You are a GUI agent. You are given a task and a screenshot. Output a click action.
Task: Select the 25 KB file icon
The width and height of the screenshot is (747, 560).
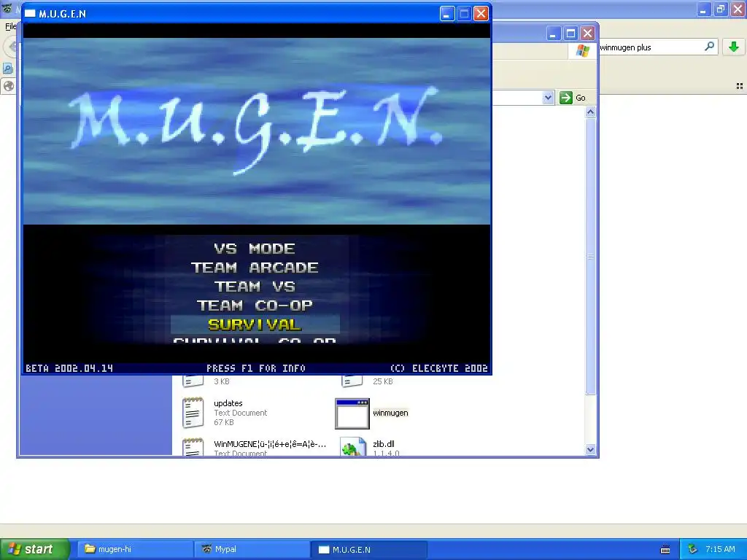(352, 381)
